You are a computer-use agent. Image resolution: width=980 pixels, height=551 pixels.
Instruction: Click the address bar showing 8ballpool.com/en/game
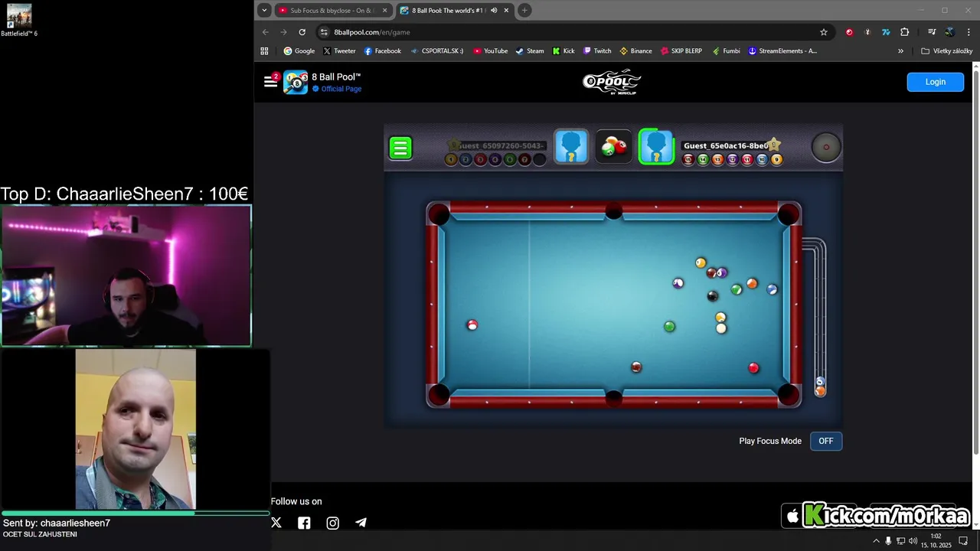tap(574, 32)
